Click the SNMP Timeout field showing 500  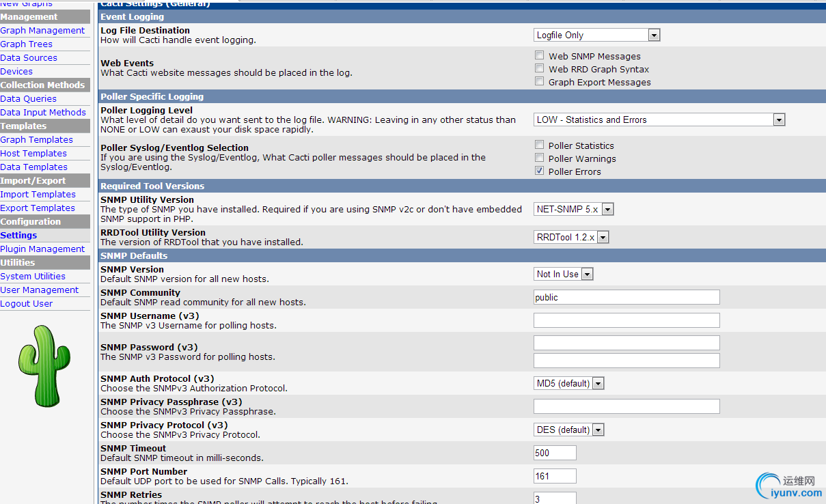[555, 453]
